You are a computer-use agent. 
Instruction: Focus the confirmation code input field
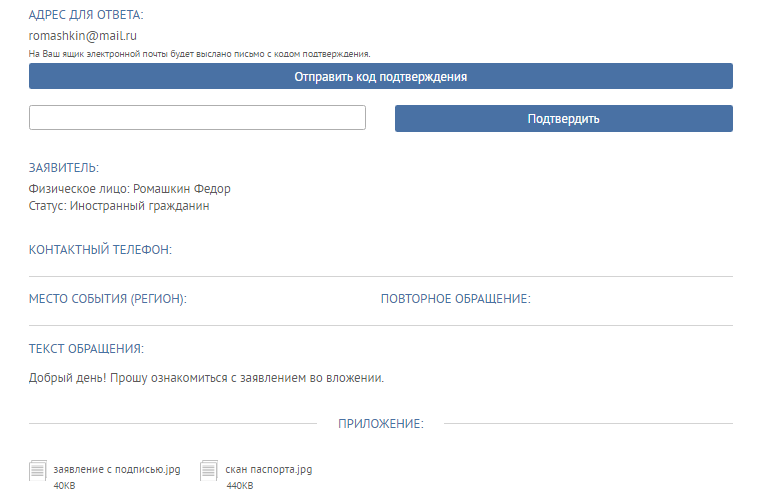197,118
